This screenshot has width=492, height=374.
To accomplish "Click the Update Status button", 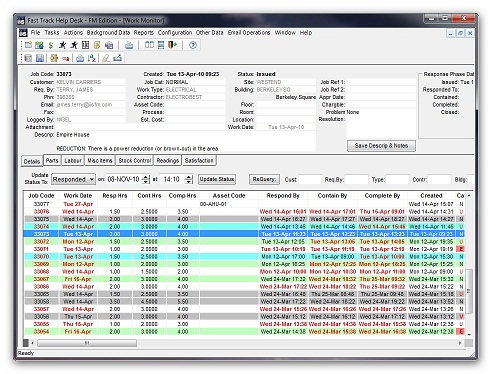I will click(217, 179).
